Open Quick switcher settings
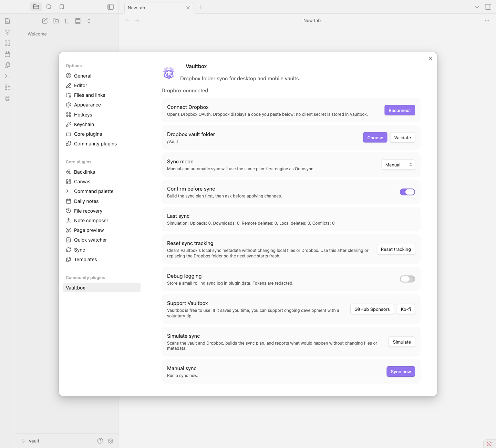 102,240
